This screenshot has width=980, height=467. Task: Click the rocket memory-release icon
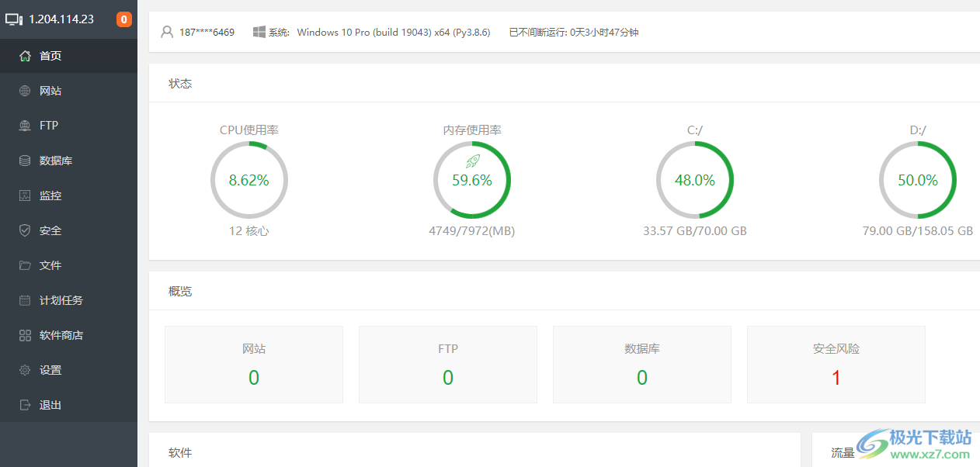(x=473, y=161)
